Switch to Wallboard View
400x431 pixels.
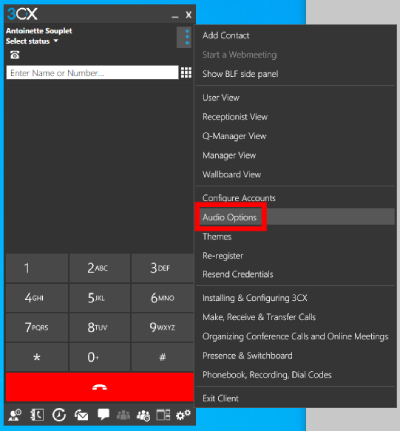pos(295,174)
